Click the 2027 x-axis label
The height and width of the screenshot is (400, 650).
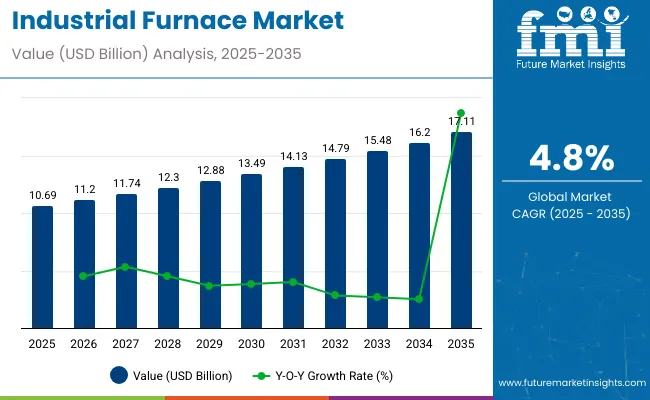pyautogui.click(x=126, y=344)
